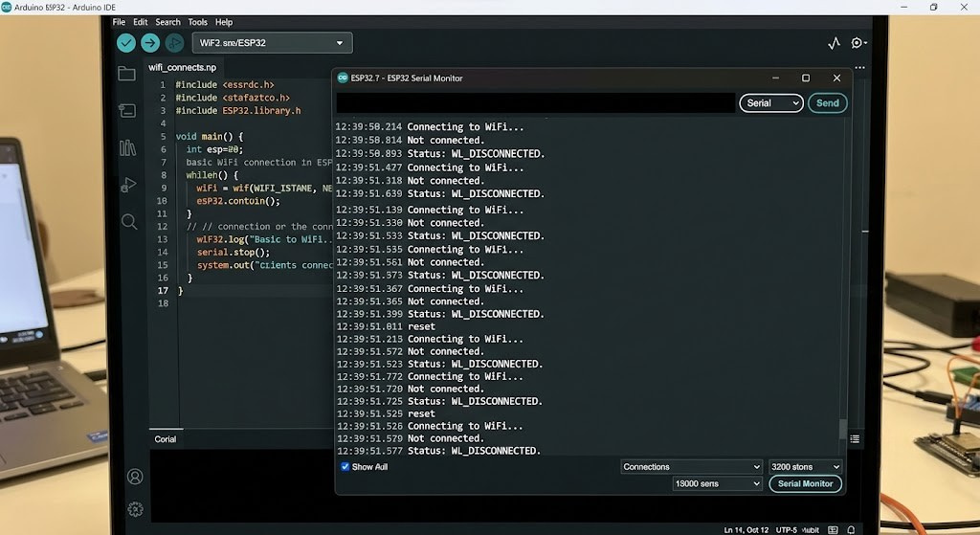
Task: Select the wifi_connects.np file tab
Action: [183, 68]
